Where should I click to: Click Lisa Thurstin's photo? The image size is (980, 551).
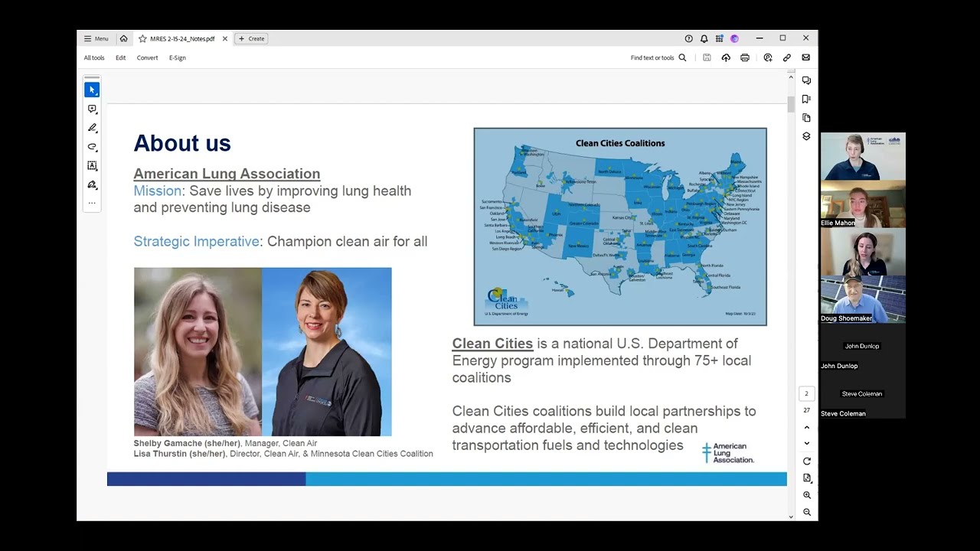click(x=327, y=352)
